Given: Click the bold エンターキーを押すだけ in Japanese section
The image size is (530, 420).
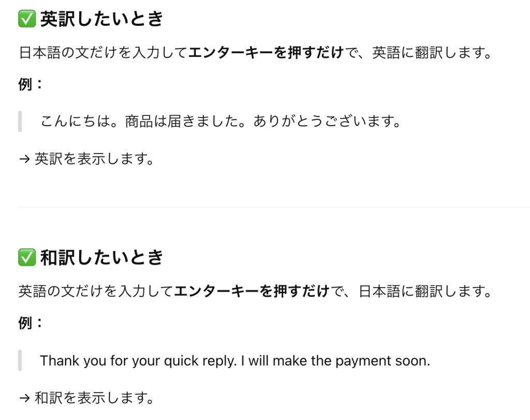Looking at the screenshot, I should tap(252, 291).
